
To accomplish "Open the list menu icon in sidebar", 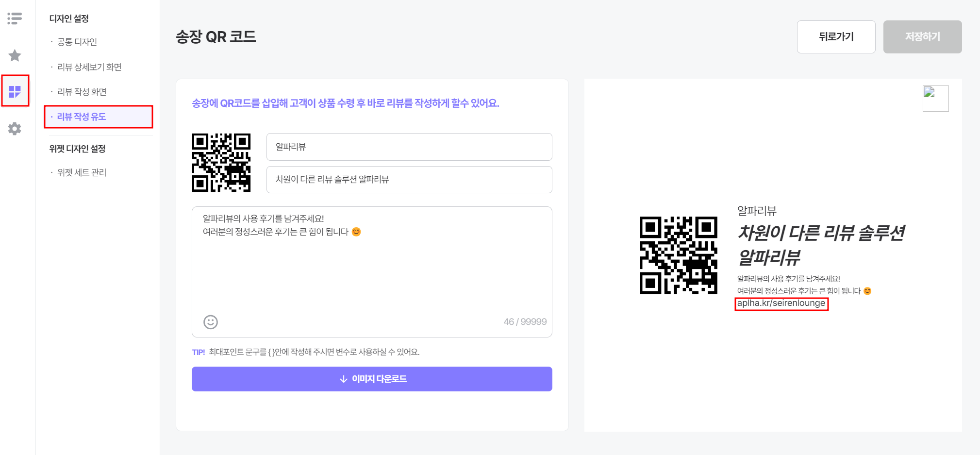I will tap(15, 18).
